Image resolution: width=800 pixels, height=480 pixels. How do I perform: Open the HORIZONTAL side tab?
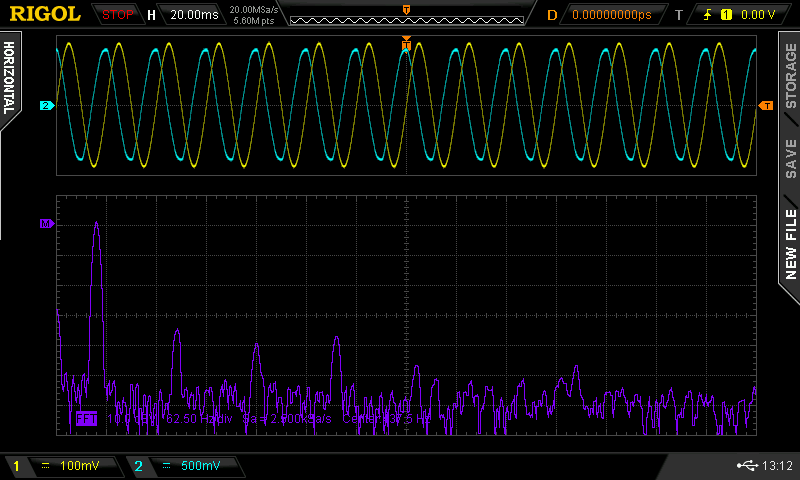coord(10,78)
